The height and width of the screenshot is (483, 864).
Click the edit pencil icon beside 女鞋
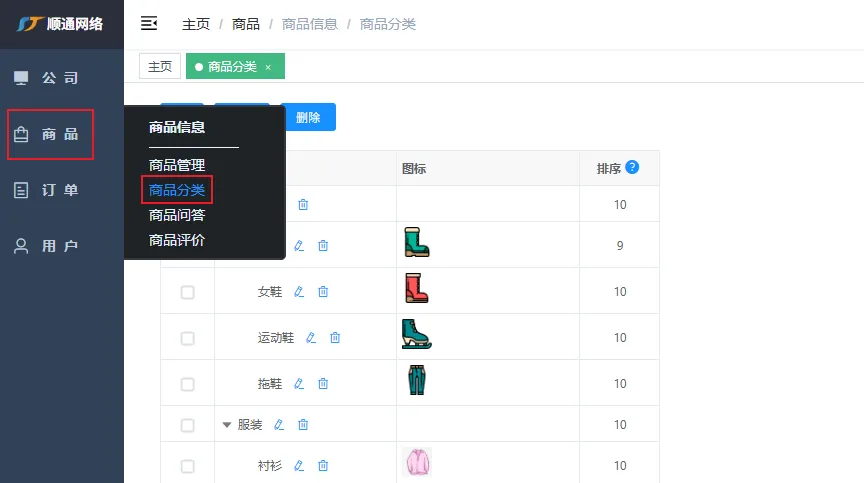[x=299, y=292]
